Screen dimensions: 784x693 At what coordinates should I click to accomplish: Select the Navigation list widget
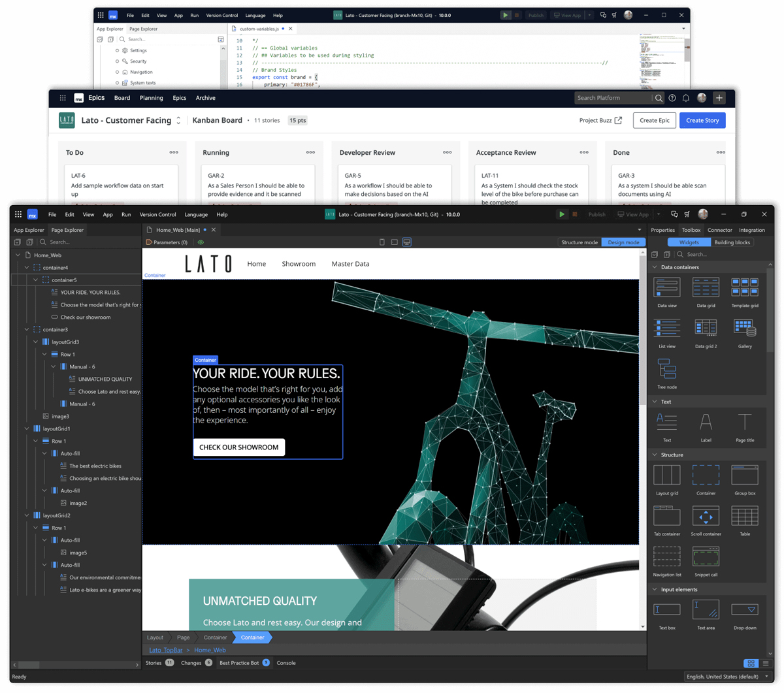tap(666, 562)
